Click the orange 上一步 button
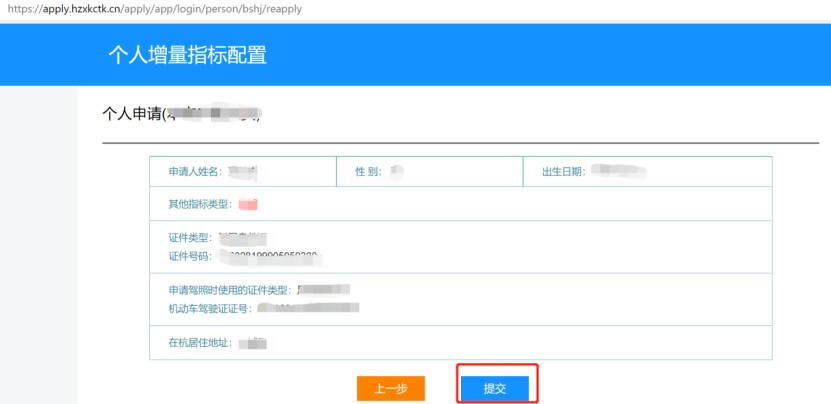The image size is (831, 404). (x=391, y=388)
